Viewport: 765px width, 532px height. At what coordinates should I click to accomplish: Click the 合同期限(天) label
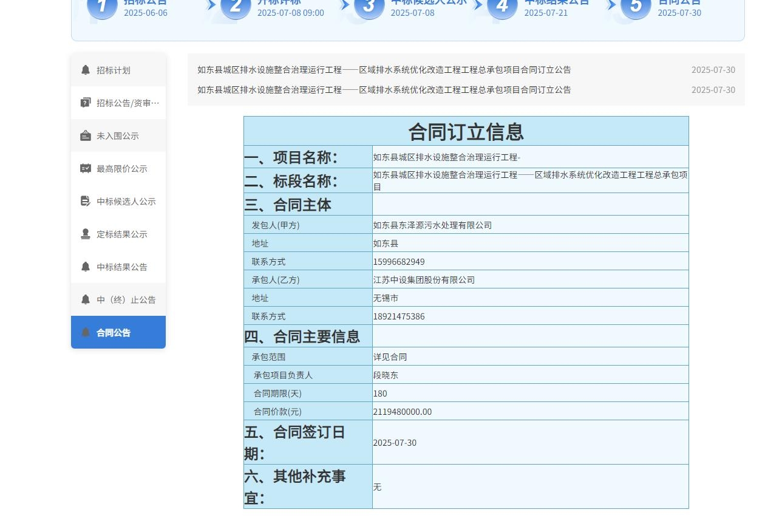coord(277,394)
